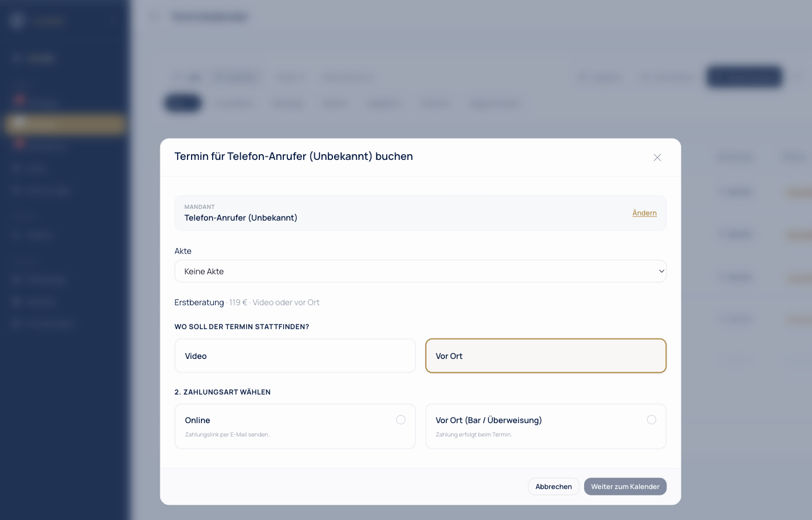Image resolution: width=812 pixels, height=520 pixels.
Task: Select the Online payment radio circle
Action: [401, 420]
